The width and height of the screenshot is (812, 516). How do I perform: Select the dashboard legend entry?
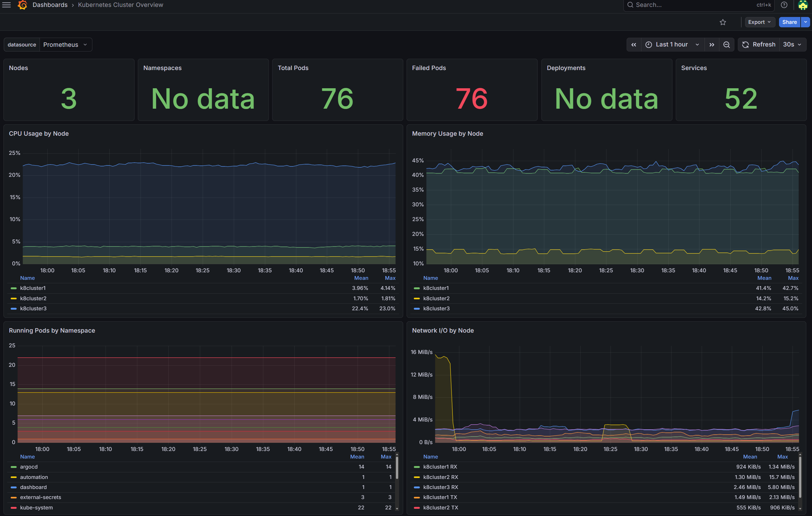click(x=33, y=487)
